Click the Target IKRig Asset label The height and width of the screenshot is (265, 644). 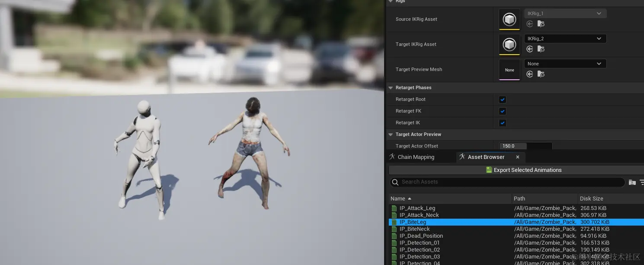pos(416,44)
